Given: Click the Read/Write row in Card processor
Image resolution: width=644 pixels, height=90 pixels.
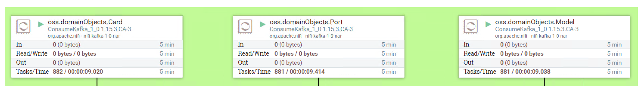Looking at the screenshot, I should 97,54.
